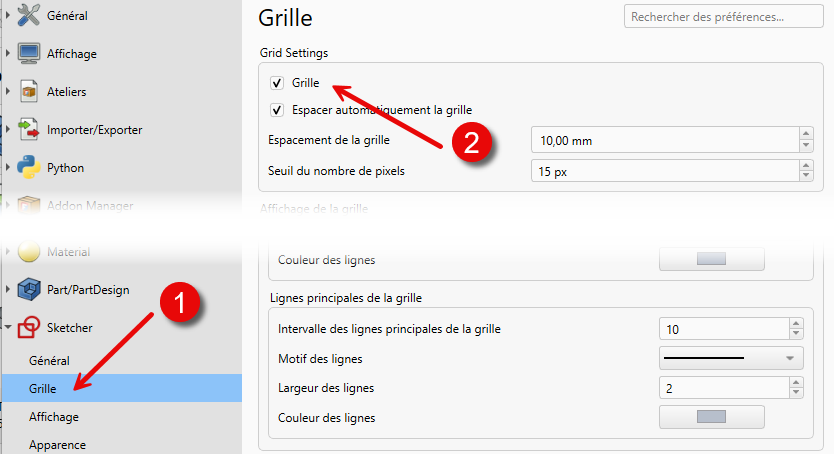Screen dimensions: 834x454
Task: Click the Python logo icon
Action: (28, 167)
